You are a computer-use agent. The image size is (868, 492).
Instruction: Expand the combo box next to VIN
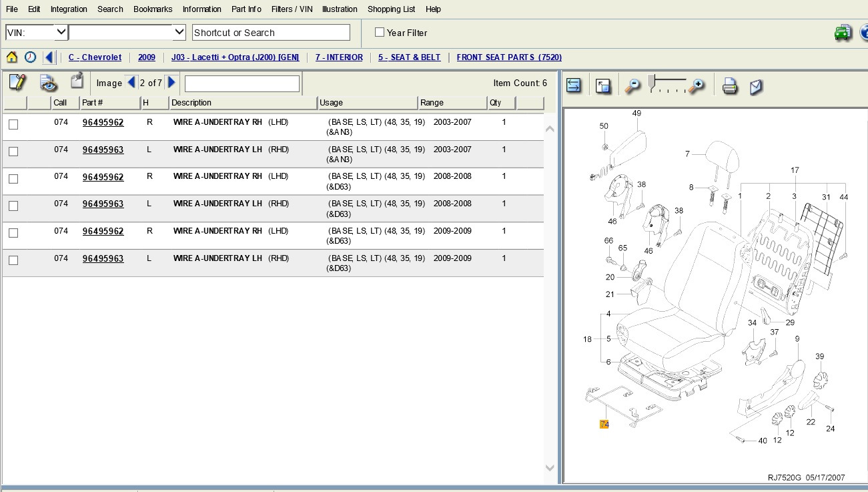pos(179,32)
